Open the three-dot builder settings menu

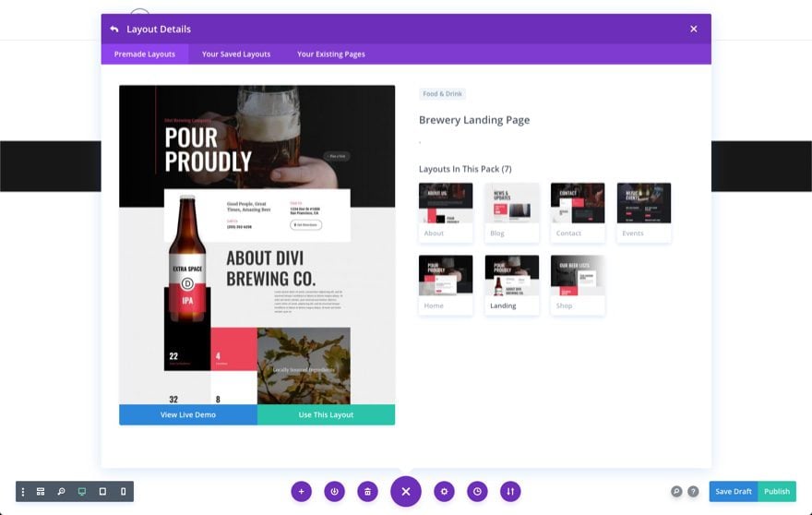[x=23, y=492]
